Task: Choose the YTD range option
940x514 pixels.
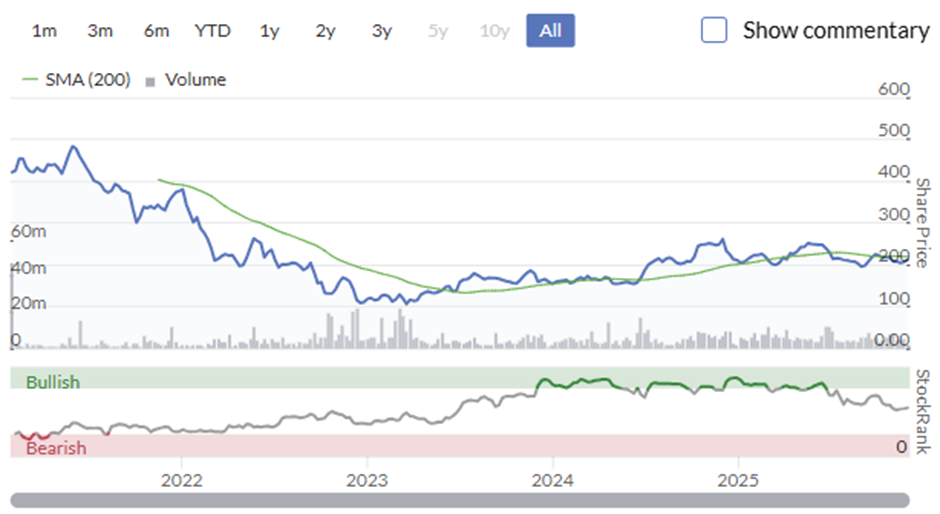Action: click(x=212, y=31)
